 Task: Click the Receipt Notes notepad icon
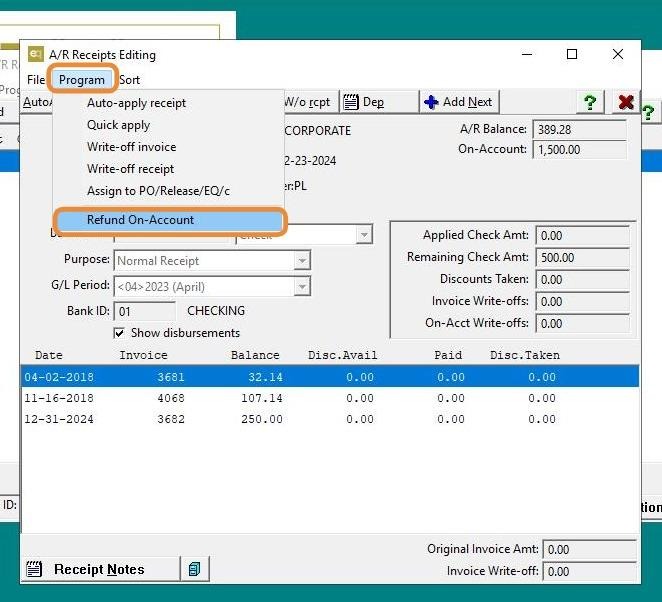click(34, 569)
